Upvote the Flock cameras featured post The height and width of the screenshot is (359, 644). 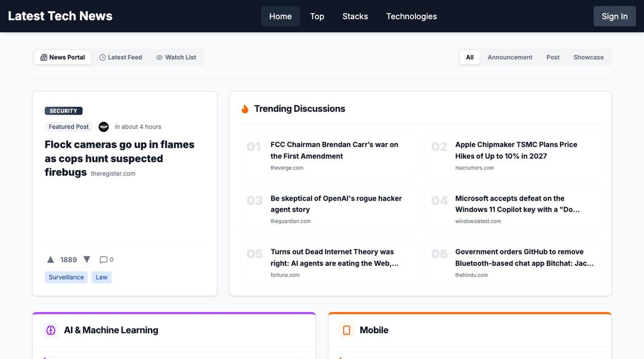tap(51, 260)
